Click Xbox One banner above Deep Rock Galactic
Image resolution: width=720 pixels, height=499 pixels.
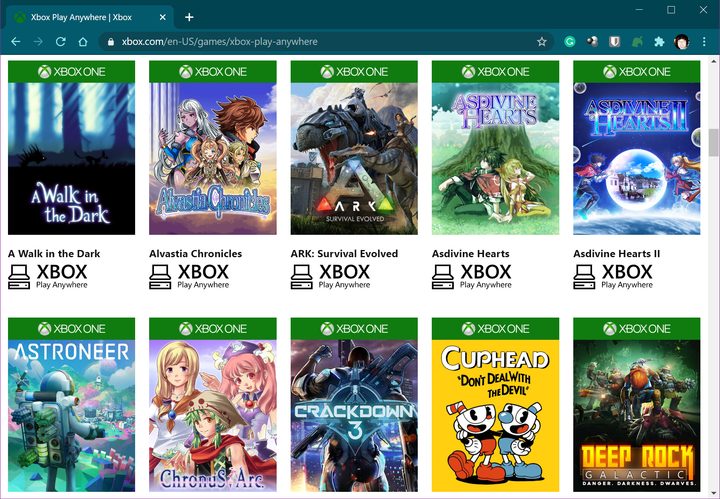[x=637, y=329]
